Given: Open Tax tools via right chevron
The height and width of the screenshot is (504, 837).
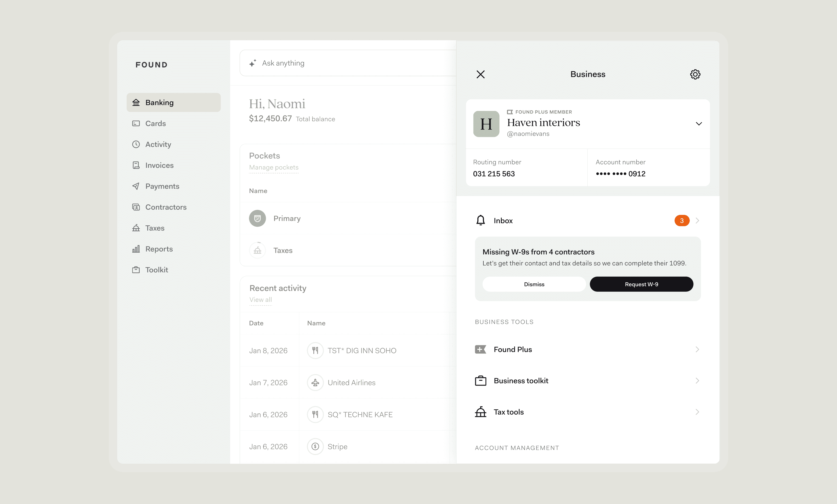Looking at the screenshot, I should pyautogui.click(x=697, y=412).
